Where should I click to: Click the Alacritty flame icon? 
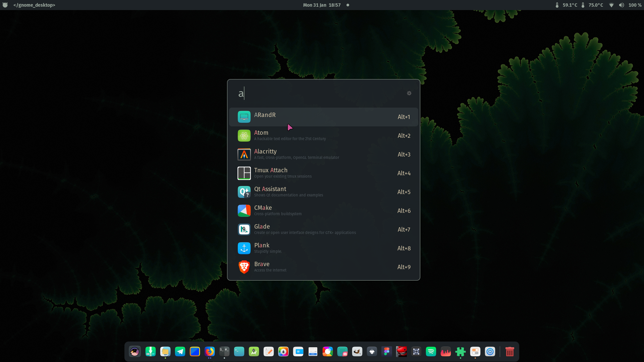click(x=244, y=155)
